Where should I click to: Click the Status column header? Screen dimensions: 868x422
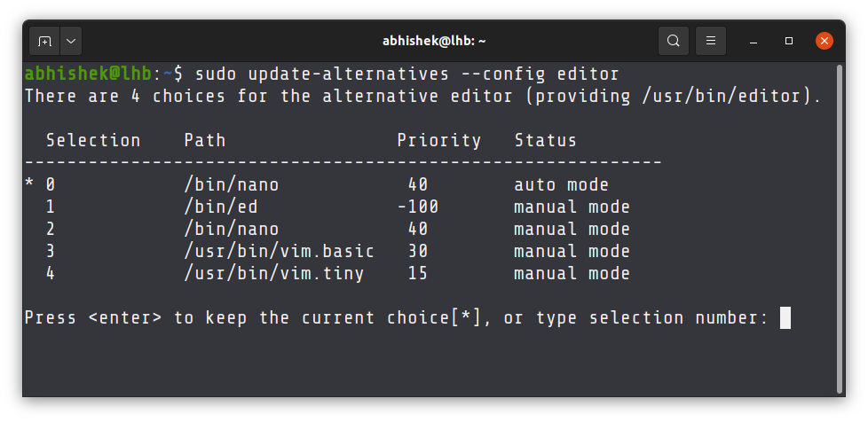pyautogui.click(x=545, y=140)
